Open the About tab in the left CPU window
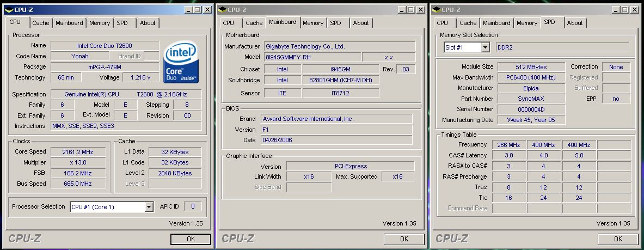This screenshot has width=644, height=250. pos(148,23)
